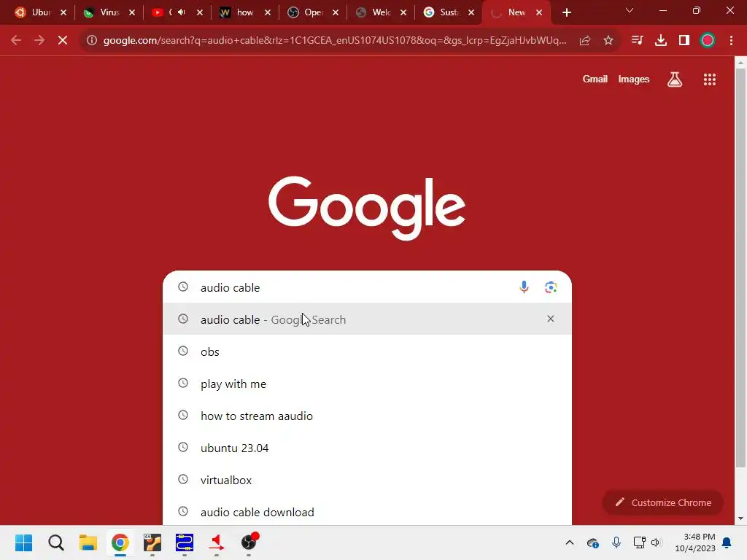Open File Explorer from the taskbar
This screenshot has height=560, width=747.
[88, 542]
